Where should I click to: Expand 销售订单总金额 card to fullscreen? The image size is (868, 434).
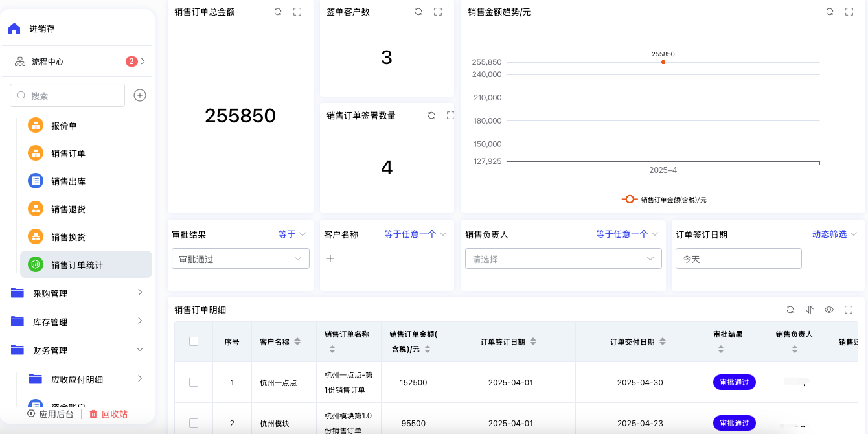click(x=297, y=12)
